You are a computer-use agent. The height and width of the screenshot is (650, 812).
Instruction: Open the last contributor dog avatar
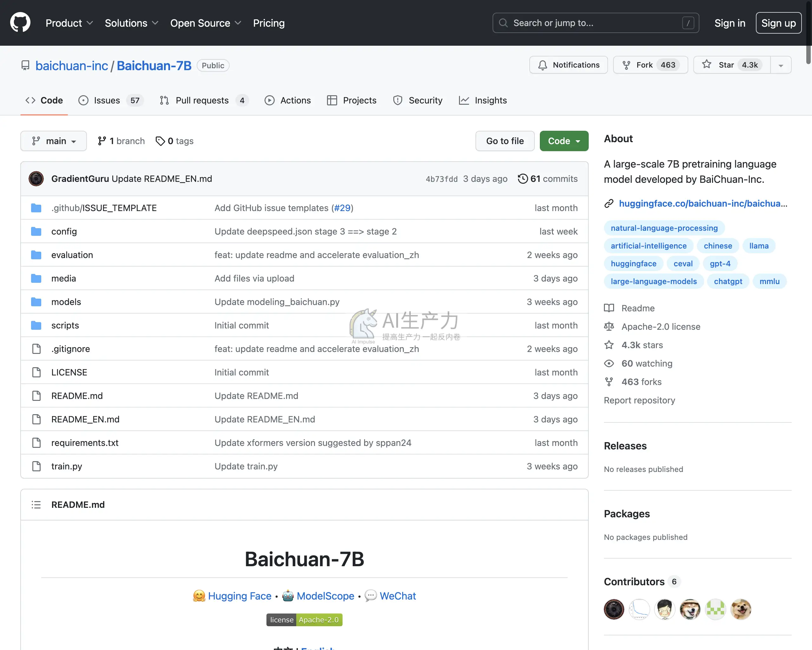[741, 609]
